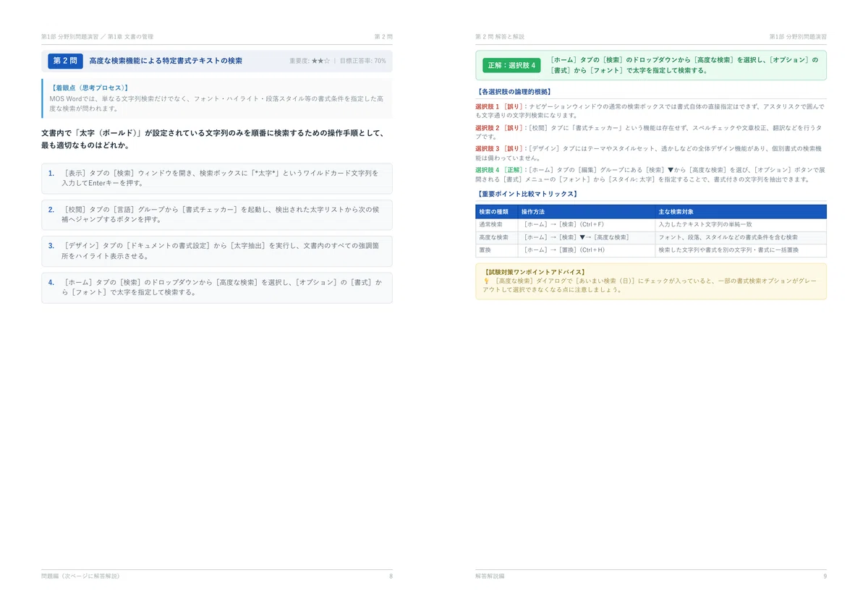Click the cell '［ホーム］→［検索］▼→［高度な検索］'
This screenshot has width=868, height=614.
[586, 237]
